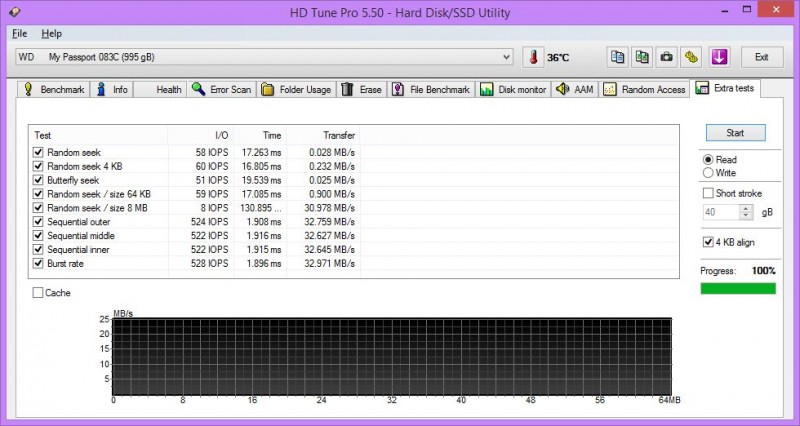
Task: Uncheck the Random seek 4 KB test
Action: coord(38,167)
